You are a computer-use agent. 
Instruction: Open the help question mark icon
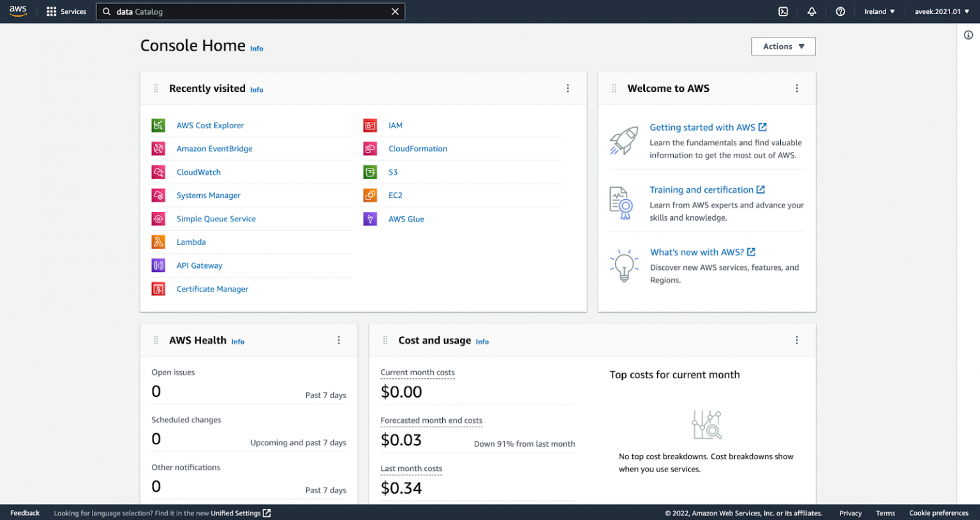[x=840, y=11]
